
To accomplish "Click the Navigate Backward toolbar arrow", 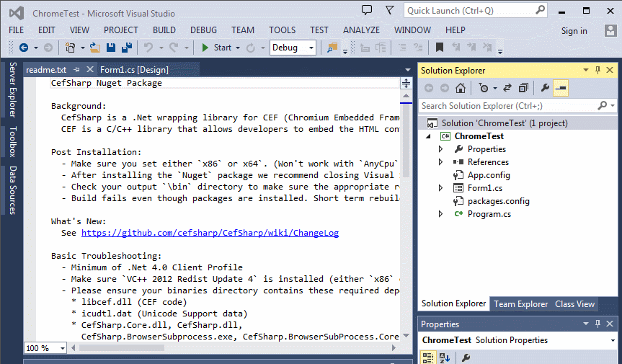I will [x=24, y=48].
